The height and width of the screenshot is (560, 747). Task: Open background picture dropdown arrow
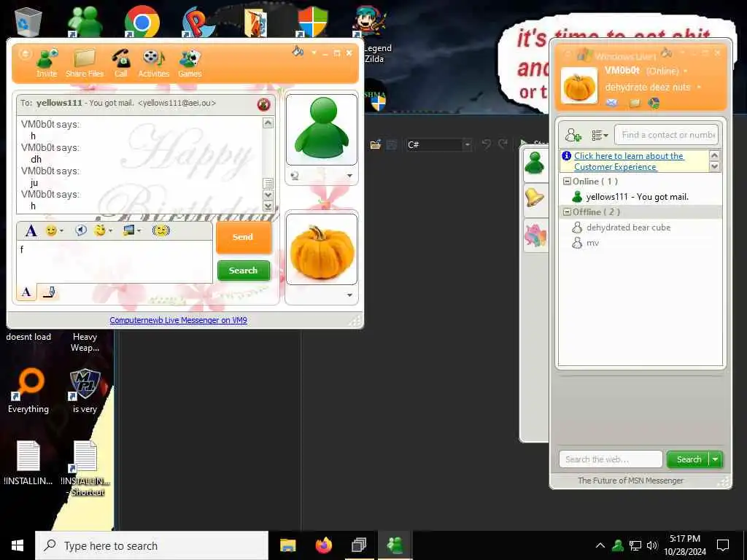tap(139, 231)
